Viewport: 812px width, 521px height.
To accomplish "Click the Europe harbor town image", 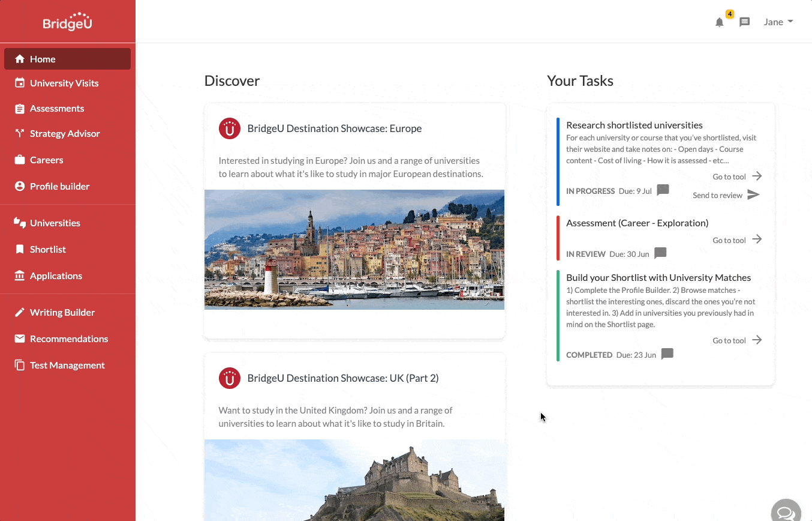I will (354, 250).
